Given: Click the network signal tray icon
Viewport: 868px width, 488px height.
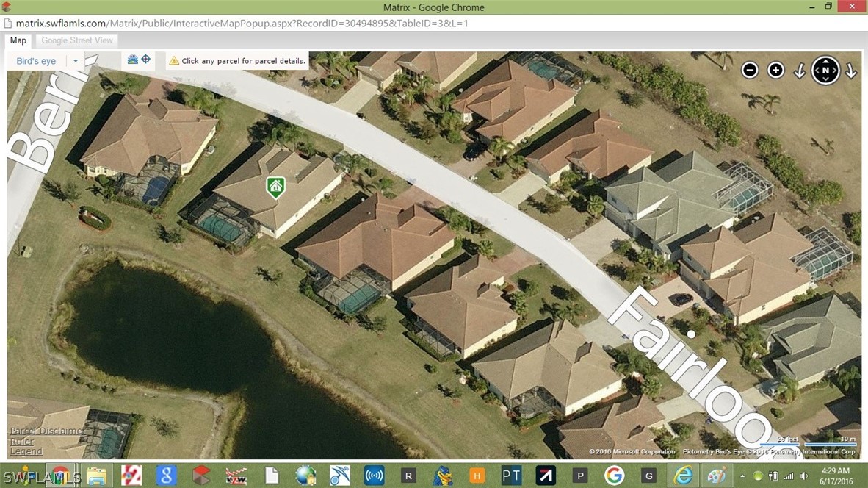Looking at the screenshot, I should coord(789,476).
